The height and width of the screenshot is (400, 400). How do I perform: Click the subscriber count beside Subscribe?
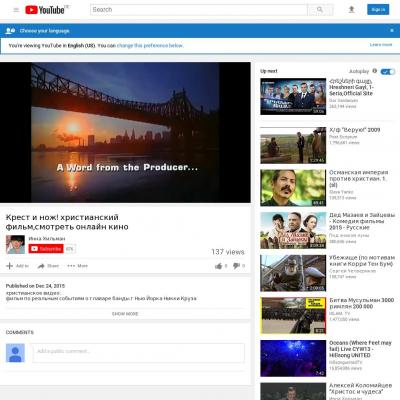[x=69, y=249]
